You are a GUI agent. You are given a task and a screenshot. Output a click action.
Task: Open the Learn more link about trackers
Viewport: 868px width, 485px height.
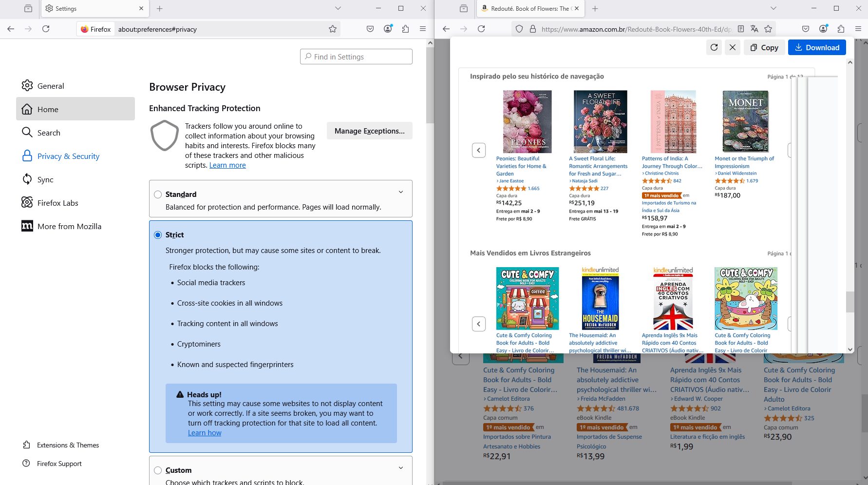tap(227, 165)
